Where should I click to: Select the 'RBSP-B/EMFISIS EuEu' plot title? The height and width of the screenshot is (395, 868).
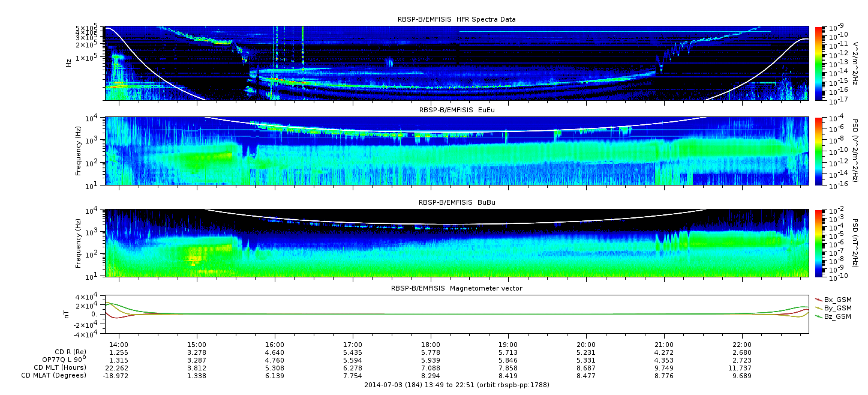click(456, 110)
